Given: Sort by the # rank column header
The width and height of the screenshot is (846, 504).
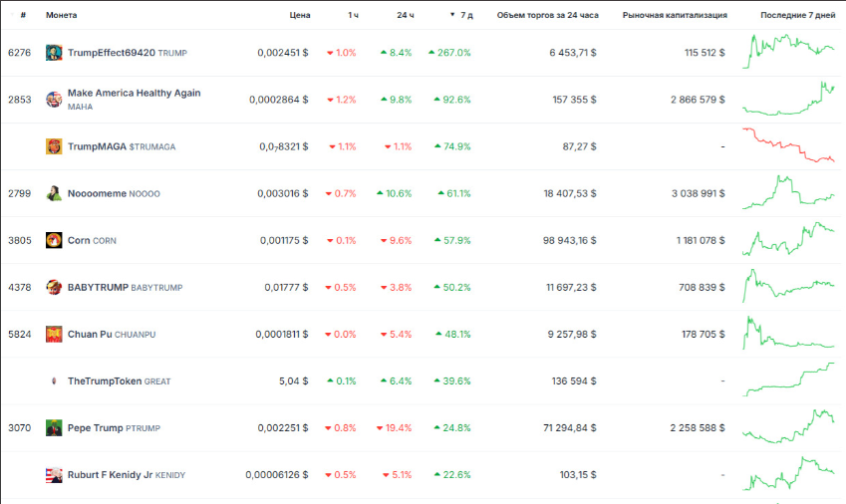Looking at the screenshot, I should click(23, 15).
